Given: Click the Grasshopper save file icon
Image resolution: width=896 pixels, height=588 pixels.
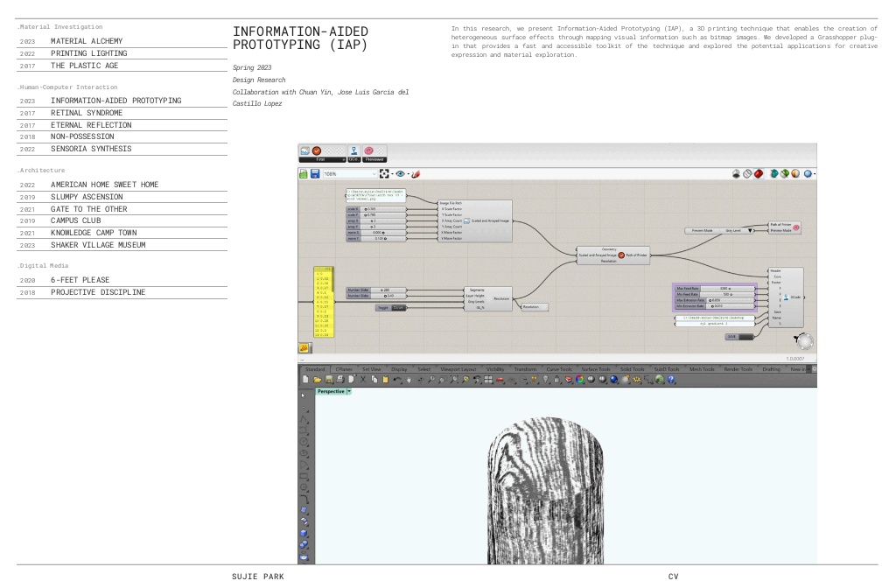Looking at the screenshot, I should 314,172.
